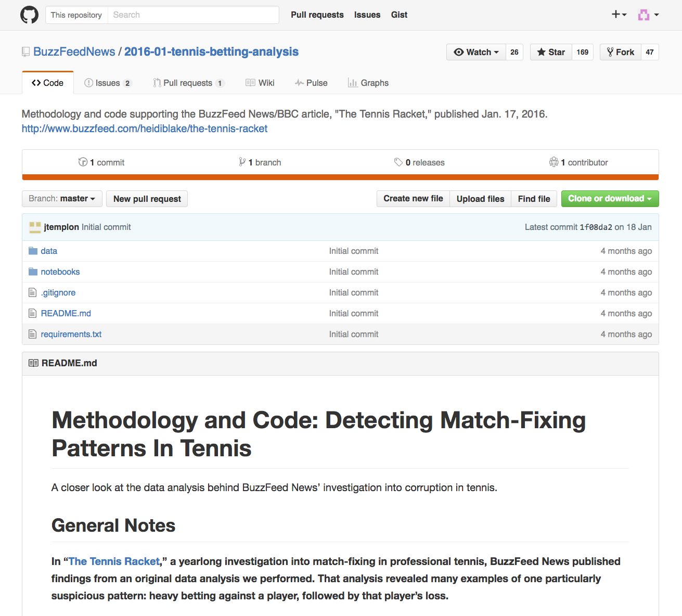
Task: Switch to the Issues tab
Action: point(108,83)
